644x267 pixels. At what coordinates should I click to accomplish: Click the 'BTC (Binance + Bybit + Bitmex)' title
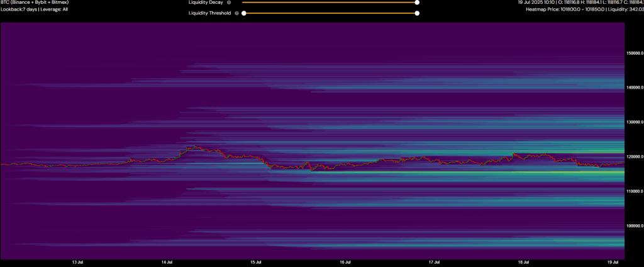point(35,3)
